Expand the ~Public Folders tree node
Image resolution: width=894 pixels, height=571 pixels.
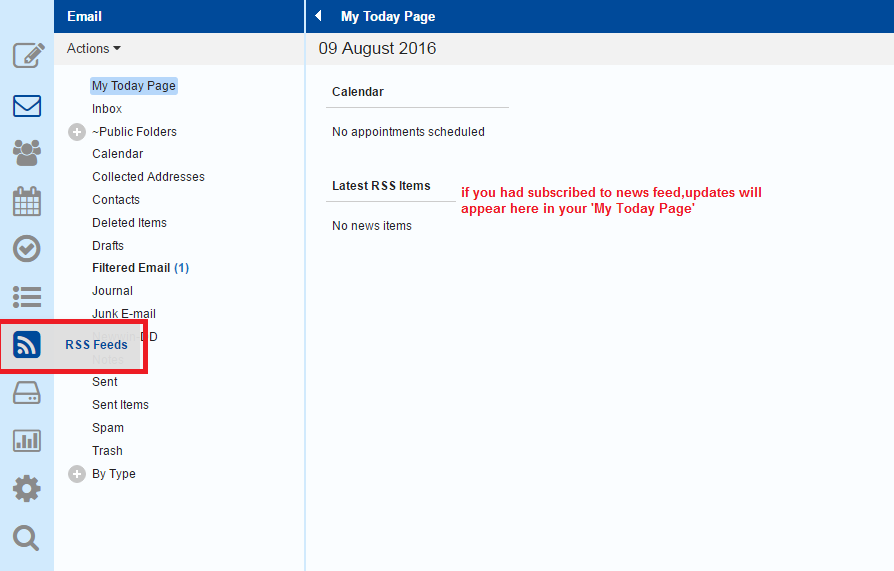click(77, 132)
